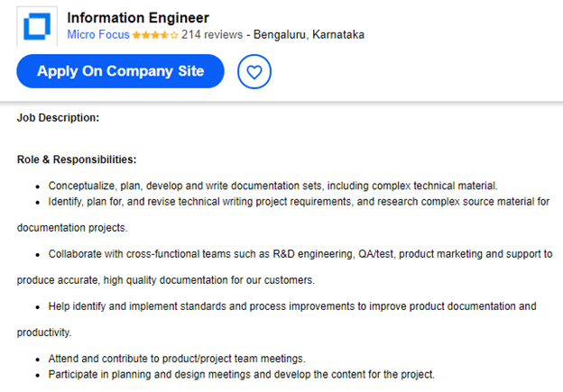Screen dimensions: 563x392
Task: Click the 'Help identify and implement standards' bullet
Action: 292,306
